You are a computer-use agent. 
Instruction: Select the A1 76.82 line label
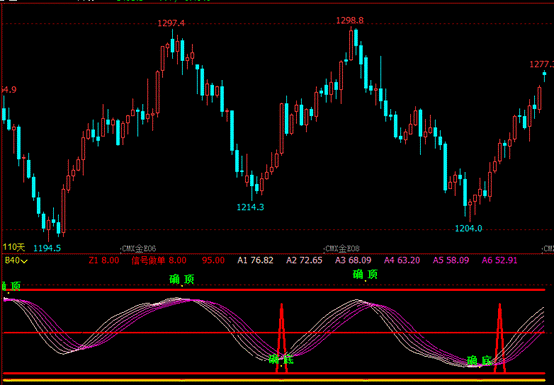[x=255, y=261]
